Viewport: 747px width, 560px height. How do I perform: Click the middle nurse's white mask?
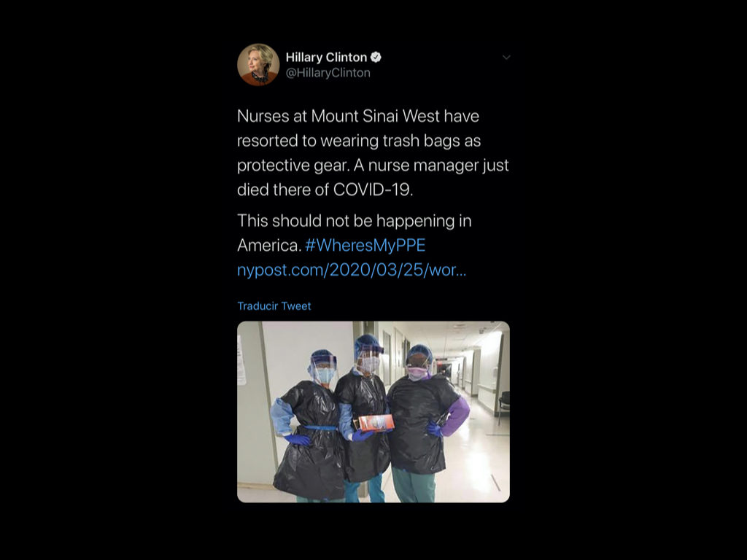point(368,365)
